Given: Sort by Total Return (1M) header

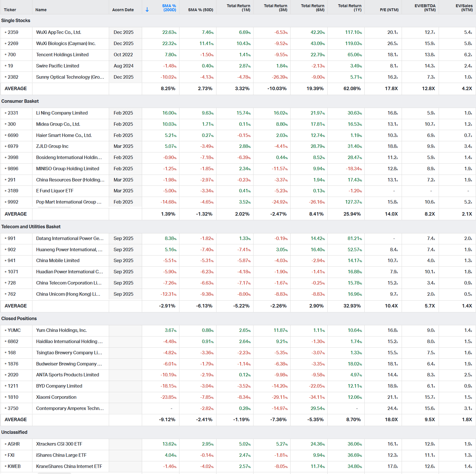Looking at the screenshot, I should click(x=238, y=8).
